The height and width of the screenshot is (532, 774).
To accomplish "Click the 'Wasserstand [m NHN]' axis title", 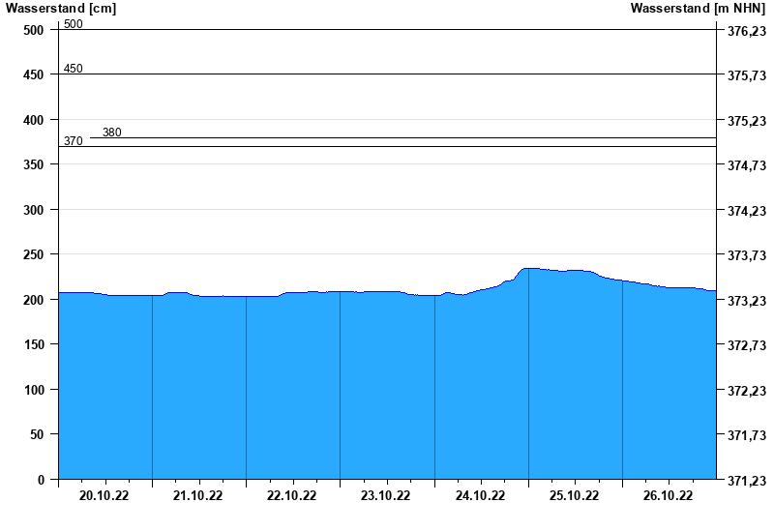I will (x=698, y=9).
